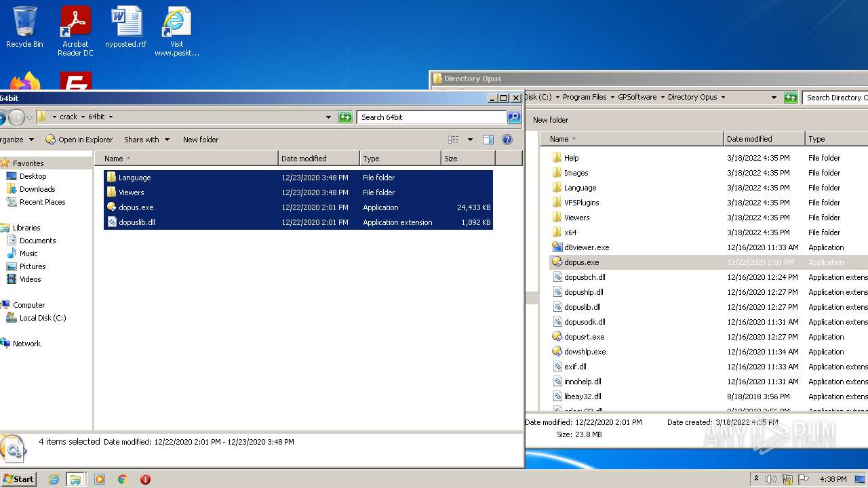
Task: Toggle the preview pane icon
Action: [x=488, y=140]
